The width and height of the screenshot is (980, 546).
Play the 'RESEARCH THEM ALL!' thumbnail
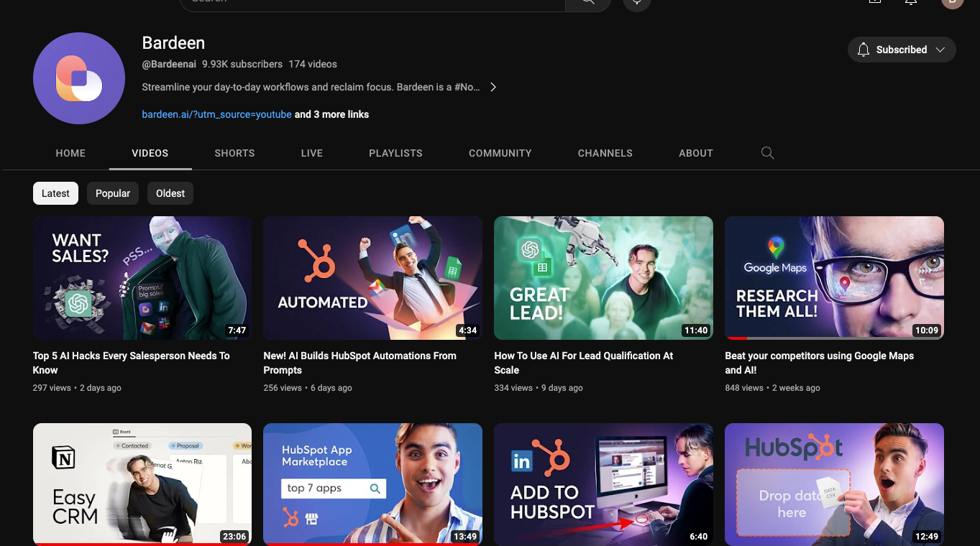(834, 278)
